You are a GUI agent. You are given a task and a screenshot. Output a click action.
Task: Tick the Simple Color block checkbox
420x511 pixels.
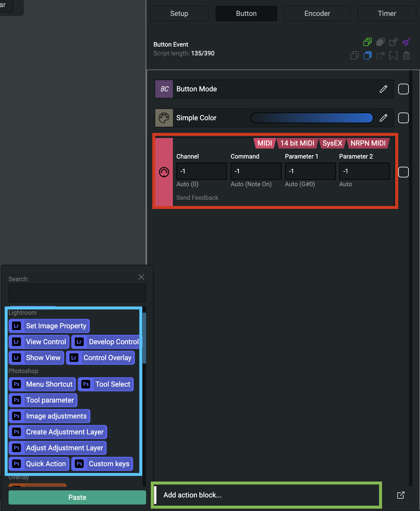[403, 118]
